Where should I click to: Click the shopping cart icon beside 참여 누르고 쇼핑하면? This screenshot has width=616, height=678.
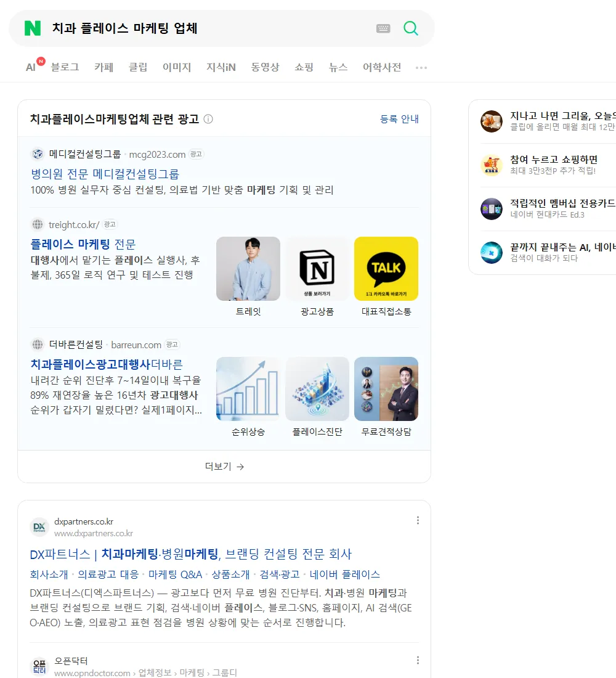492,165
